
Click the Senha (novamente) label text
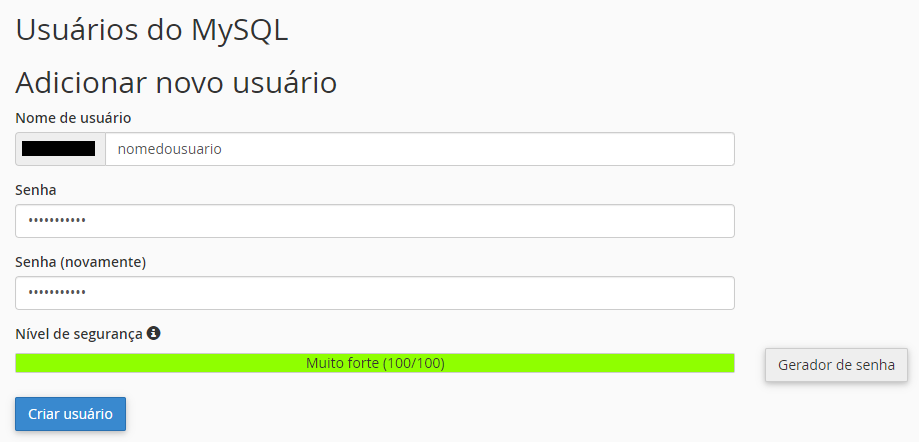[x=80, y=262]
